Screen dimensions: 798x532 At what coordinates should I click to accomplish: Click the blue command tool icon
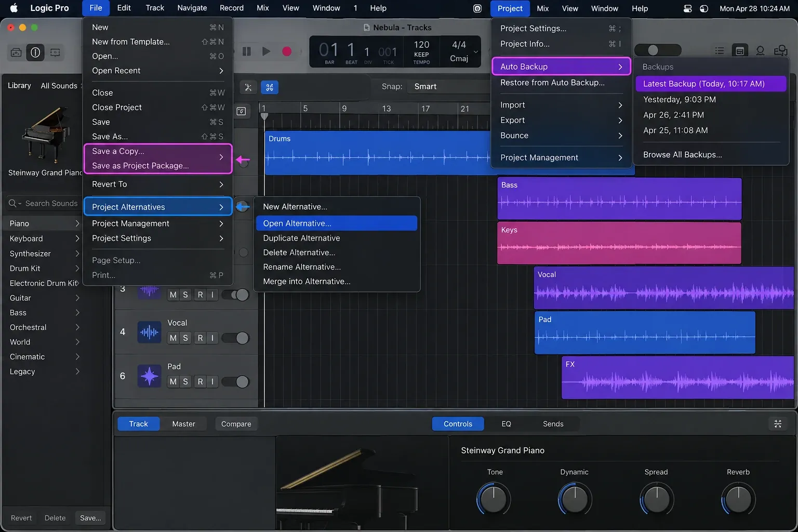tap(269, 87)
